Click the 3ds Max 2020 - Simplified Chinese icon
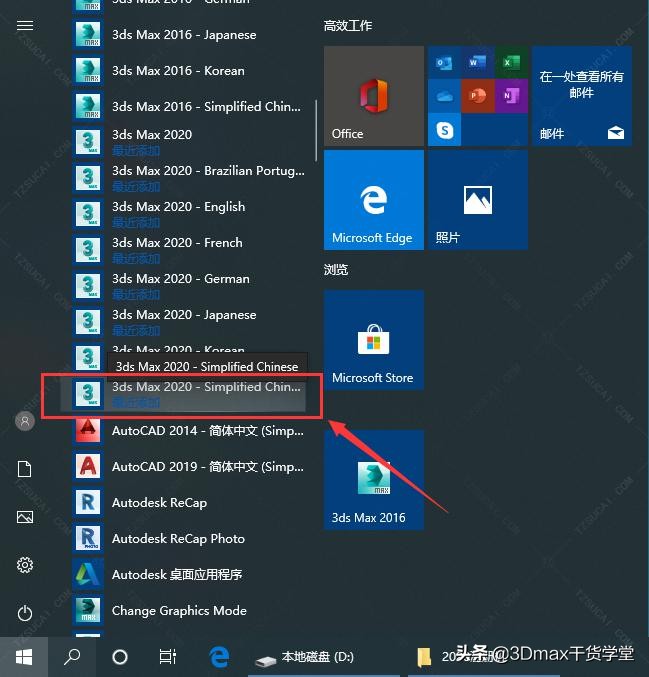The height and width of the screenshot is (677, 649). [x=88, y=393]
